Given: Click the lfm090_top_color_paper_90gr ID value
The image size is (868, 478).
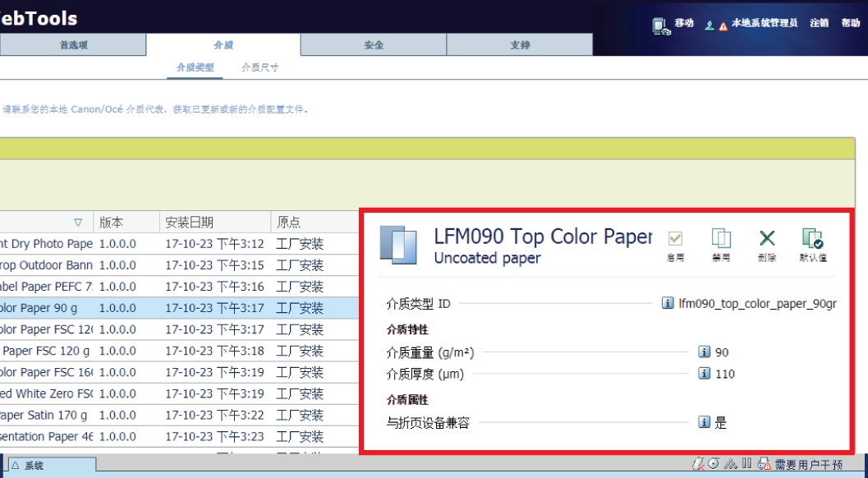Looking at the screenshot, I should click(757, 304).
